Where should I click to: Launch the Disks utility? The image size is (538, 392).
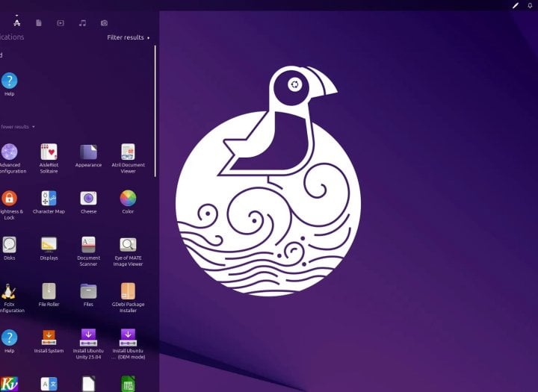tap(9, 249)
